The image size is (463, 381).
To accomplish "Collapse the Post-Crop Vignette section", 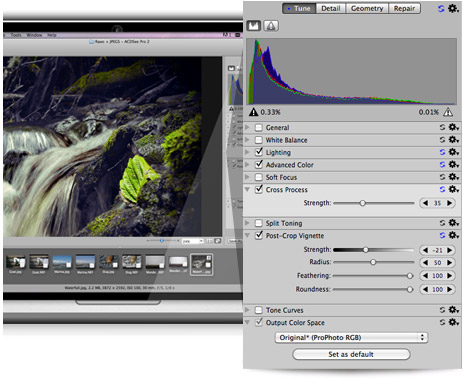I will click(x=247, y=235).
